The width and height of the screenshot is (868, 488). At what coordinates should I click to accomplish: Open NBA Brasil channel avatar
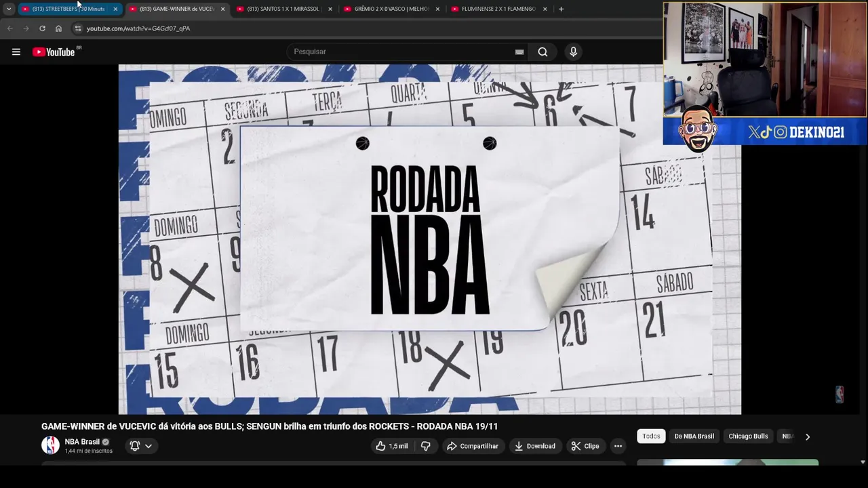pyautogui.click(x=50, y=445)
